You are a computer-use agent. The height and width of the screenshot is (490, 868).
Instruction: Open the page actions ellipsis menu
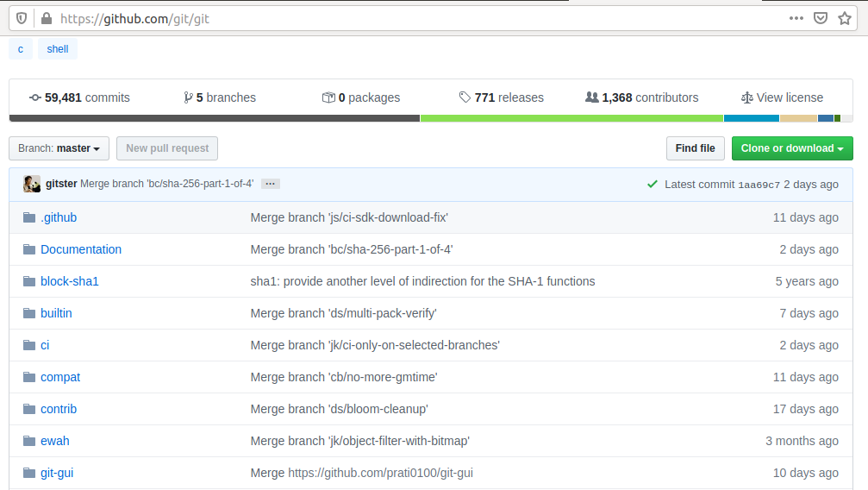coord(796,18)
